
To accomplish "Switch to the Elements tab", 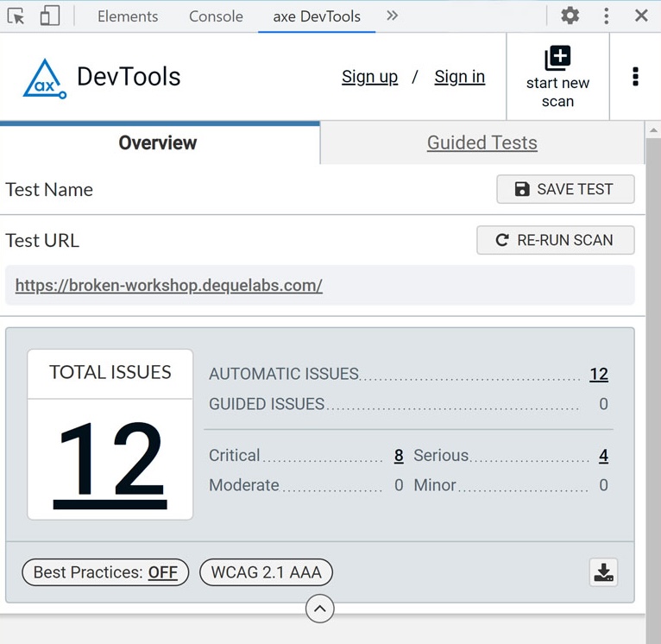I will coord(128,16).
